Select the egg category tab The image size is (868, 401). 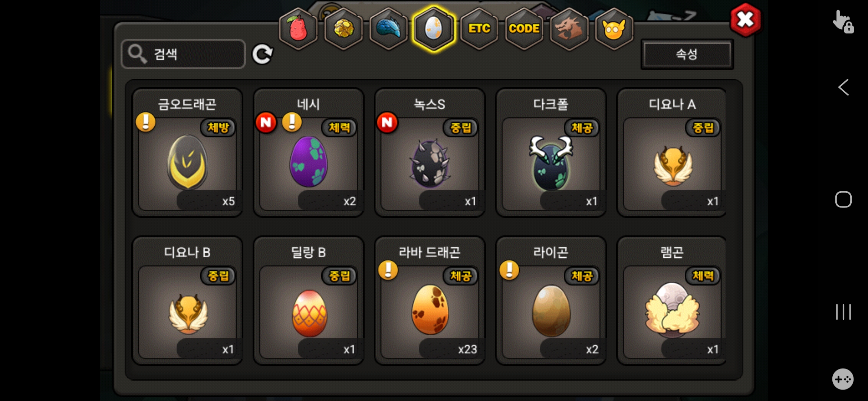pyautogui.click(x=434, y=29)
